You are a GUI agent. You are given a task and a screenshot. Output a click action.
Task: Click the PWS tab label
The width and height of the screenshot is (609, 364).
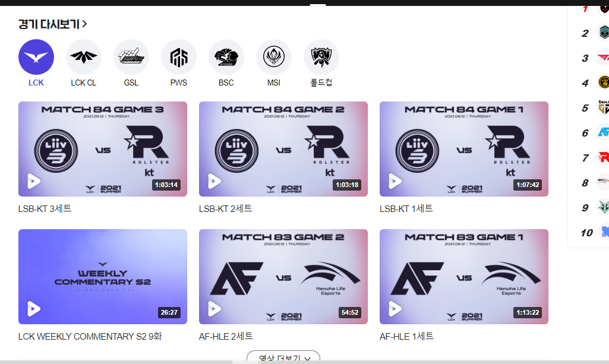(179, 83)
